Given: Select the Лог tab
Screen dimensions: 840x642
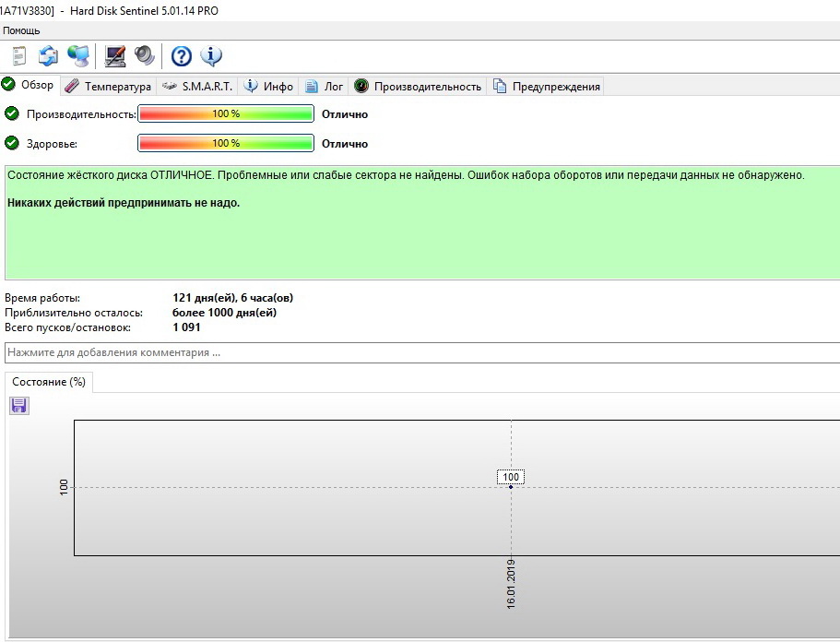Looking at the screenshot, I should click(x=324, y=87).
